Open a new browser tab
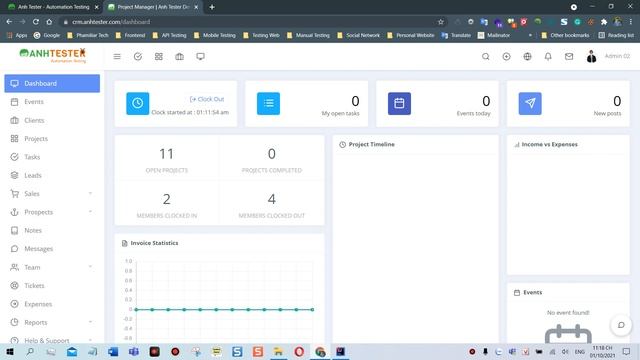This screenshot has width=640, height=360. 212,7
